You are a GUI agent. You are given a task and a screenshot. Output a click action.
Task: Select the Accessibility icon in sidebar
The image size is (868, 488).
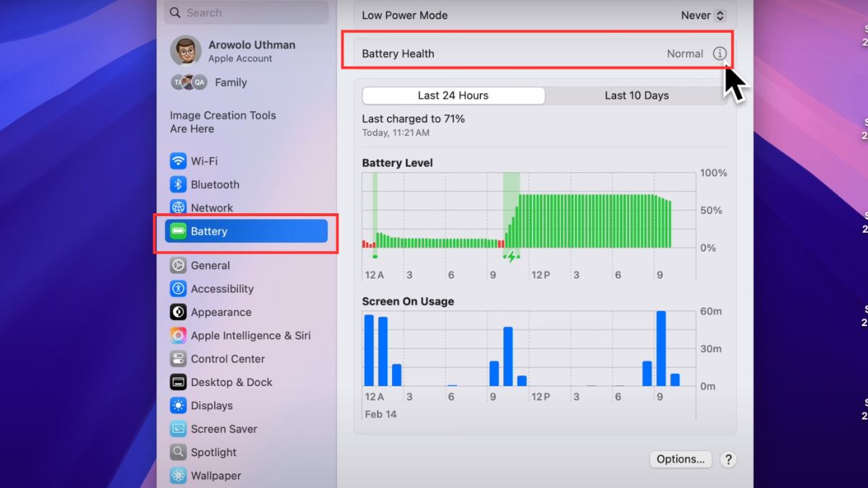178,288
